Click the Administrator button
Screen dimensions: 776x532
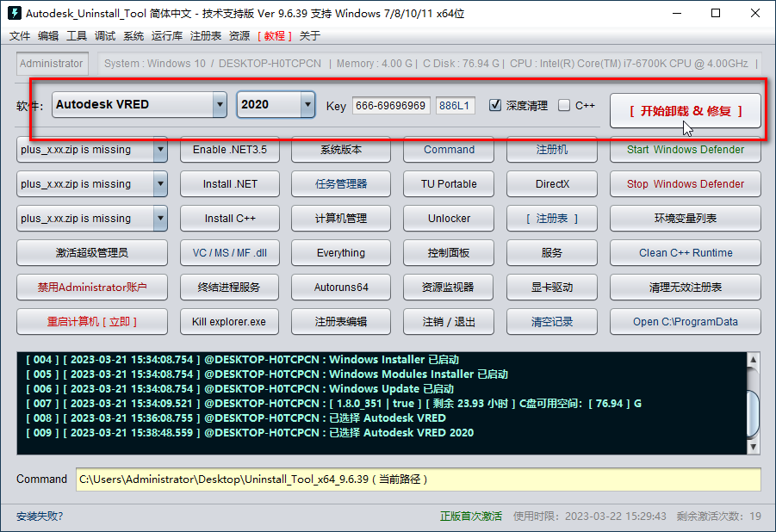point(52,64)
